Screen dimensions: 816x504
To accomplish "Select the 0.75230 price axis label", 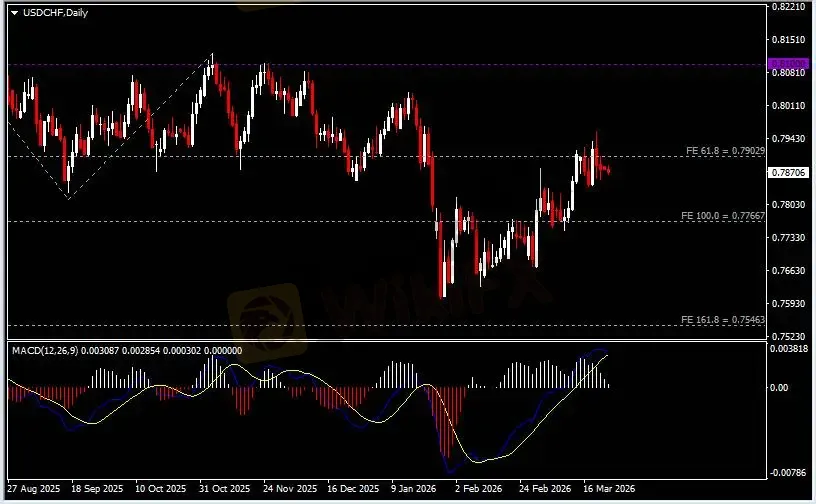I will pyautogui.click(x=787, y=336).
